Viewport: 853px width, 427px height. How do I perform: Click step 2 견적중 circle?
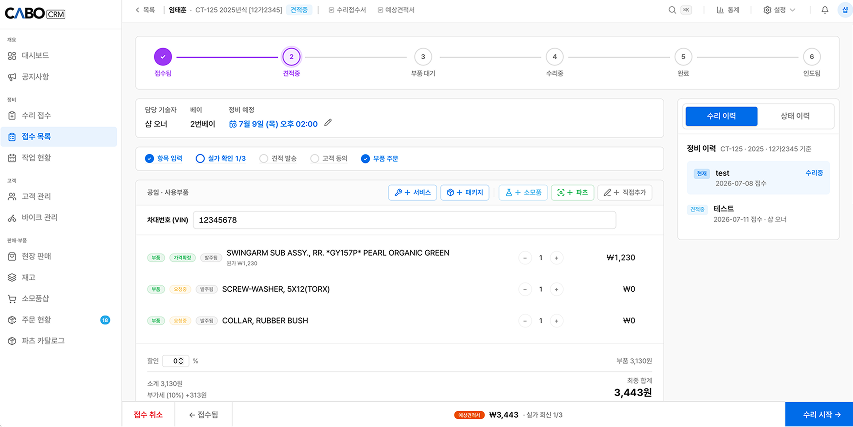click(291, 57)
